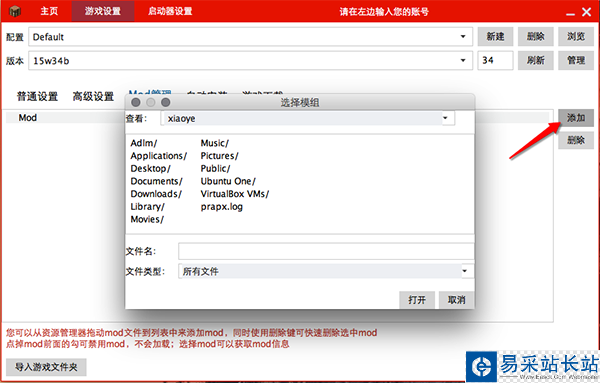Select the Pictures/ folder
Image resolution: width=600 pixels, height=383 pixels.
(x=219, y=156)
